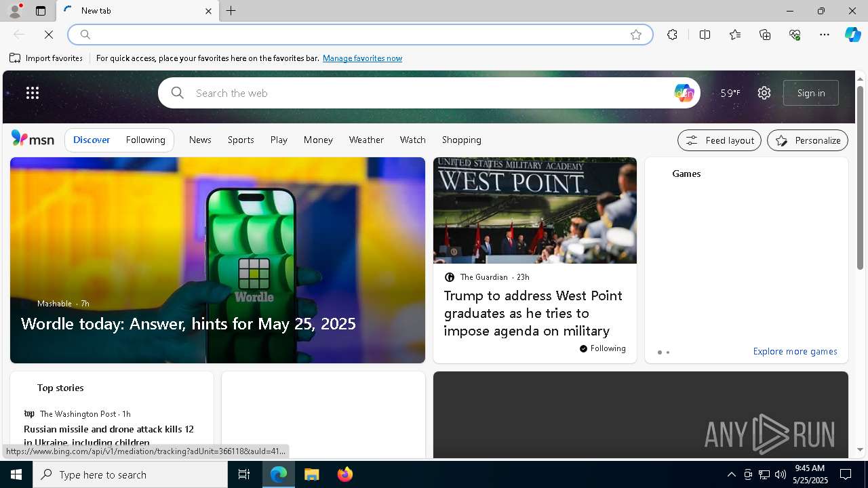Click the Personalize button
Viewport: 868px width, 488px height.
coord(808,140)
